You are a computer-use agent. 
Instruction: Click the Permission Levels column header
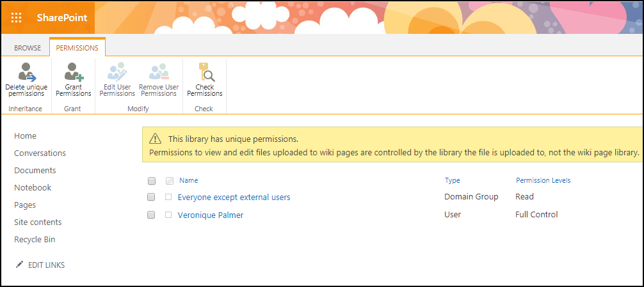543,180
